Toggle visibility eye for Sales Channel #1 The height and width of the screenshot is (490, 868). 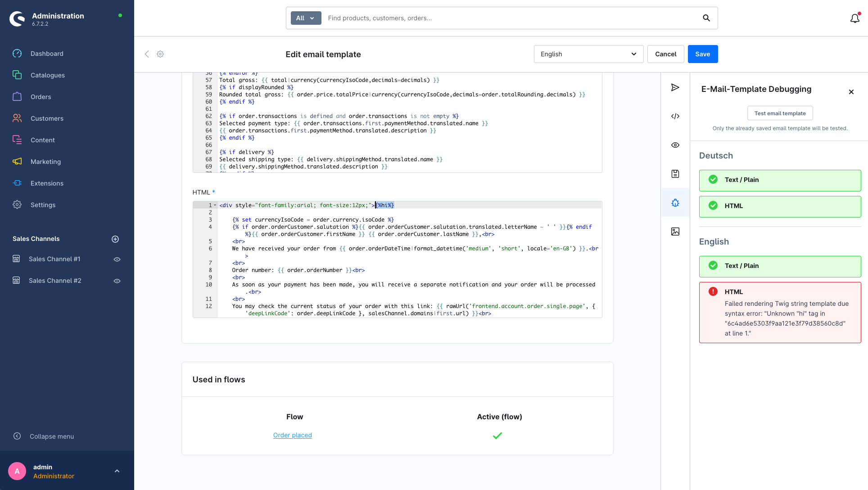click(117, 259)
